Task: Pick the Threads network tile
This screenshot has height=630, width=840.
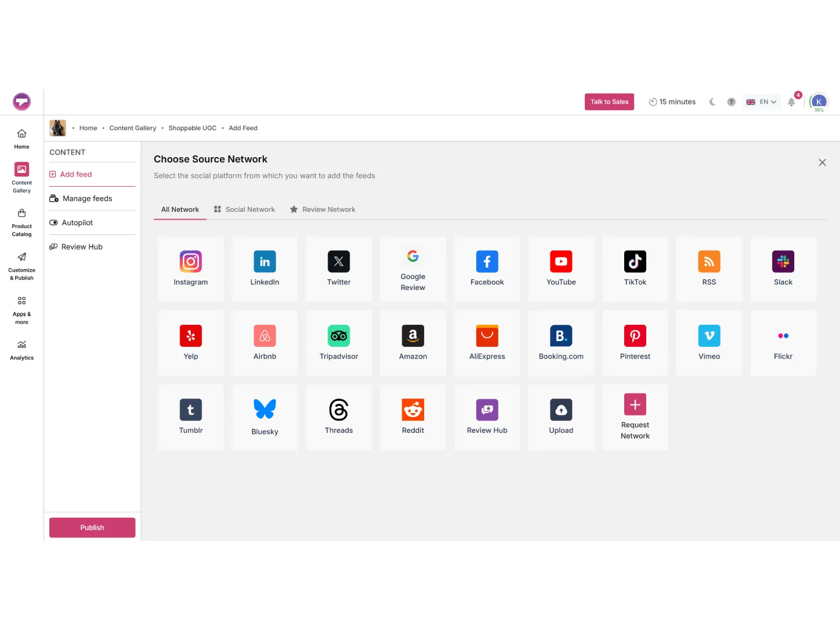Action: 339,418
